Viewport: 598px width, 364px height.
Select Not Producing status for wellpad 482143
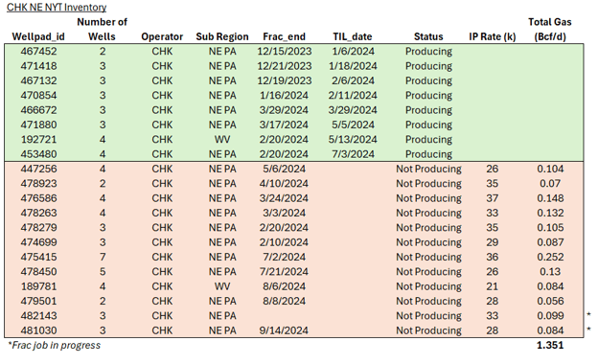click(428, 316)
